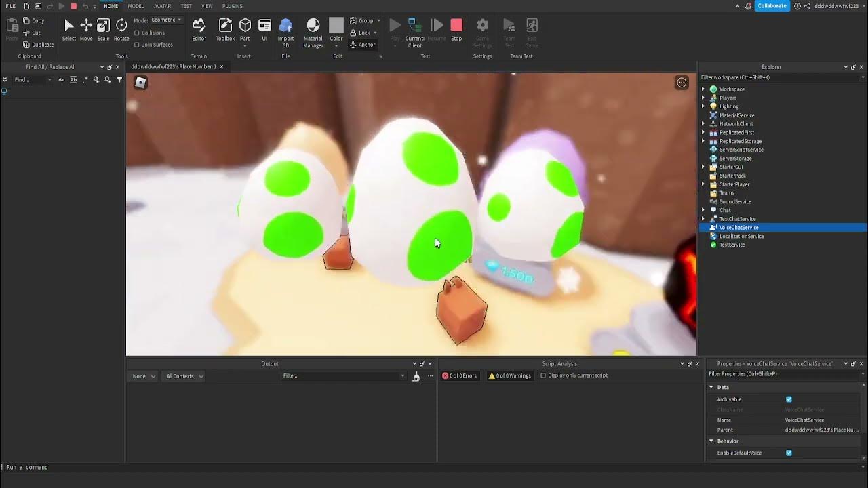Select the Place Number 1 document tab
Image resolution: width=868 pixels, height=488 pixels.
pyautogui.click(x=174, y=67)
